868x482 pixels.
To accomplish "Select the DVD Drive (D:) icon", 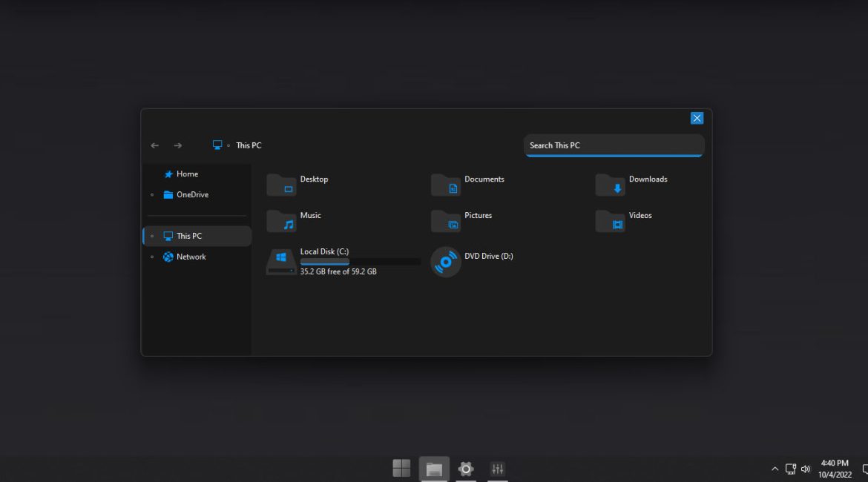I will pyautogui.click(x=446, y=262).
